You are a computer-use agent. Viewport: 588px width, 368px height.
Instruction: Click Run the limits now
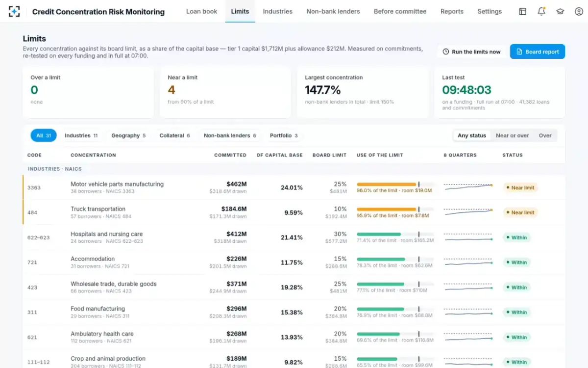[471, 52]
